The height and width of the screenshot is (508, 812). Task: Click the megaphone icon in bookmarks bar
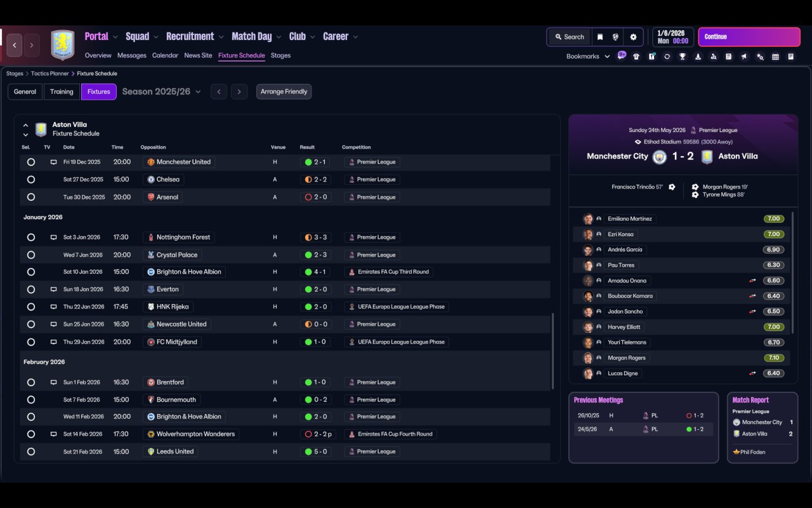pos(744,57)
